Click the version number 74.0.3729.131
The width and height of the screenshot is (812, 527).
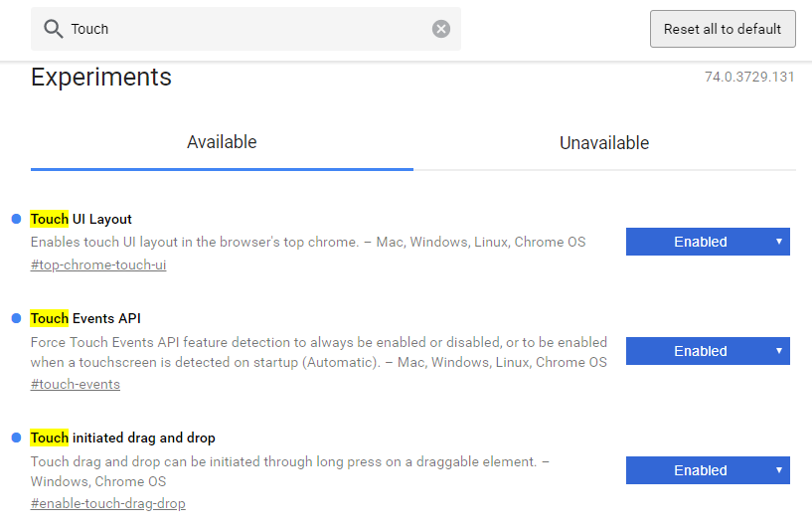[x=749, y=77]
